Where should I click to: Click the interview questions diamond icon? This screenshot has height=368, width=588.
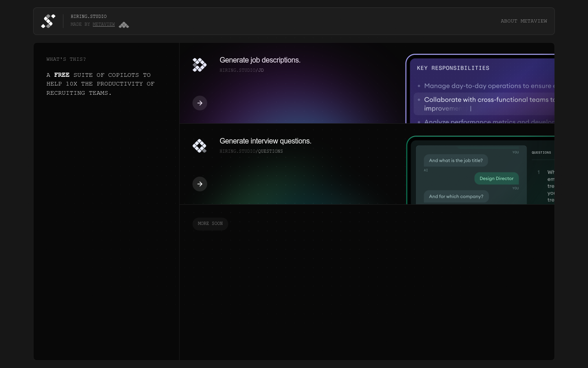[x=199, y=146]
